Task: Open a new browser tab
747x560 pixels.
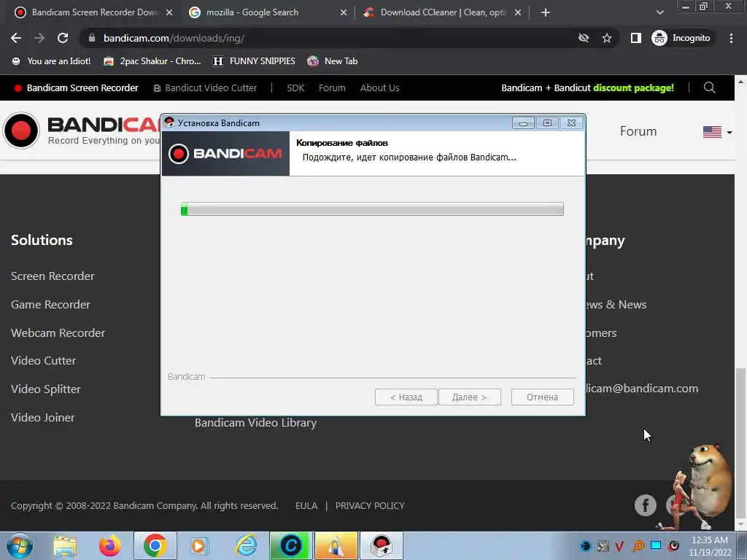Action: [x=546, y=12]
